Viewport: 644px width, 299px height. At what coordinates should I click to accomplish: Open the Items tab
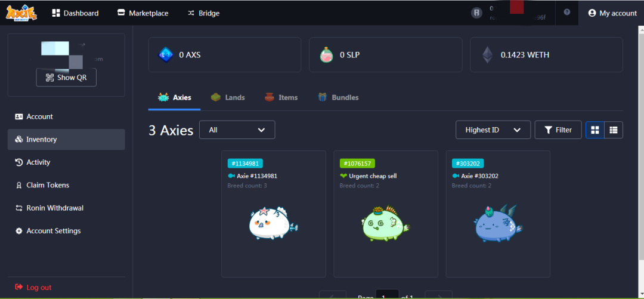coord(281,97)
